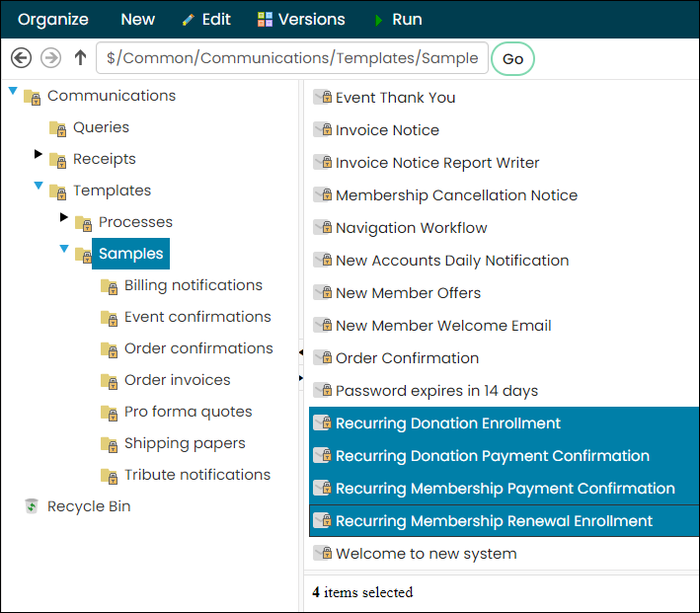Select the Queries folder label
The height and width of the screenshot is (613, 700).
pyautogui.click(x=101, y=127)
